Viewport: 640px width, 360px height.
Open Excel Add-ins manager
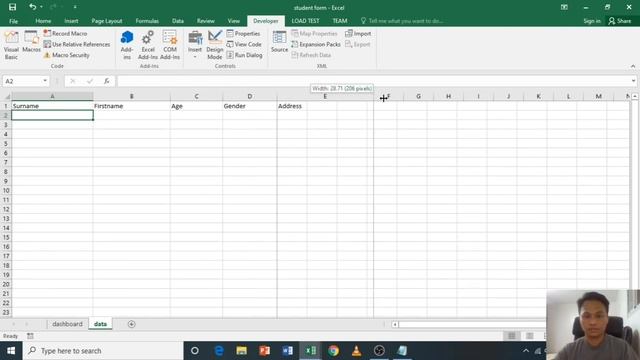148,45
